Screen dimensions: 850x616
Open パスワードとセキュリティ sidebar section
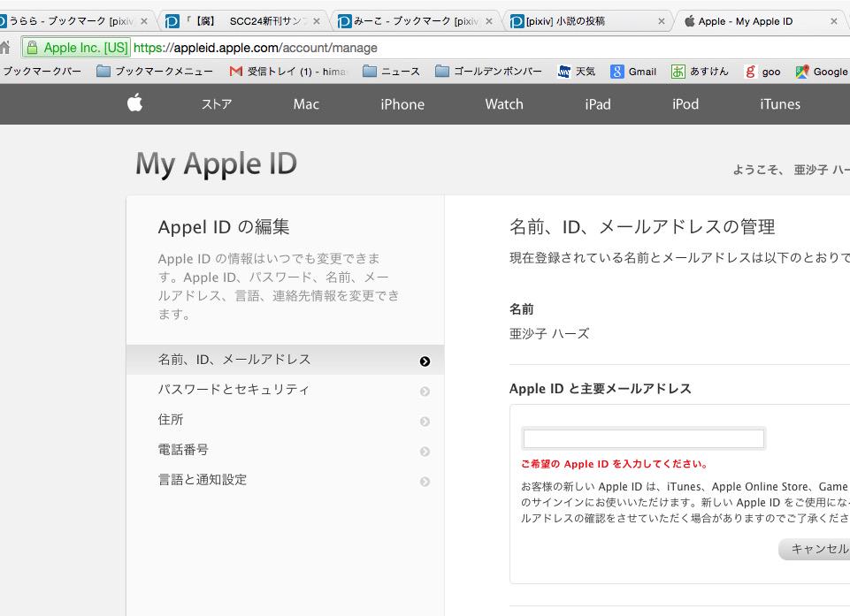point(285,390)
